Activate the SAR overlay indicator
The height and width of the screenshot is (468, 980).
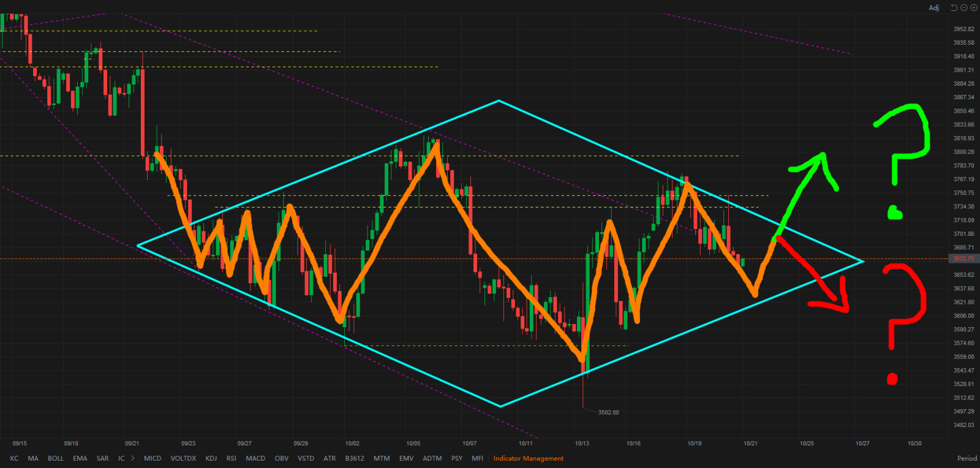point(103,458)
